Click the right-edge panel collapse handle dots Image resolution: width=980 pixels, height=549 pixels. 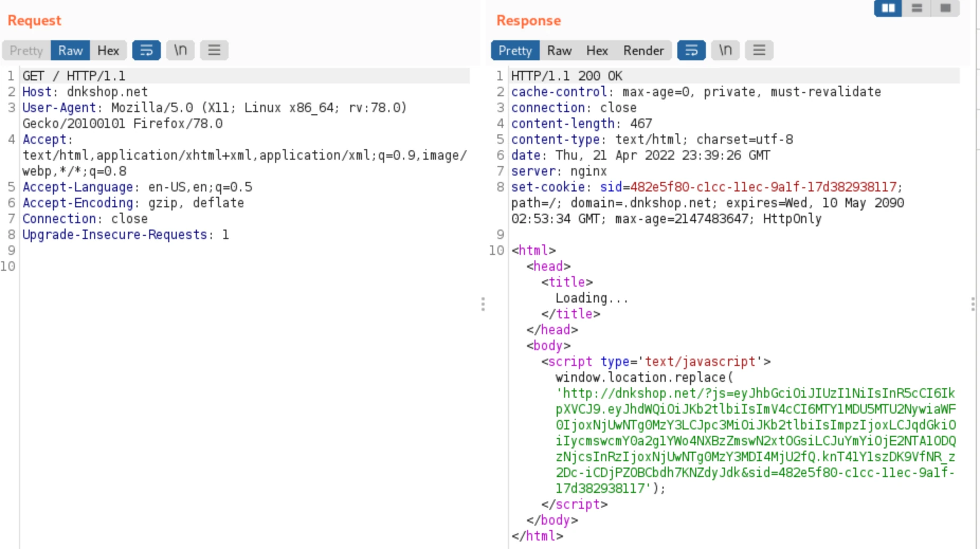973,304
